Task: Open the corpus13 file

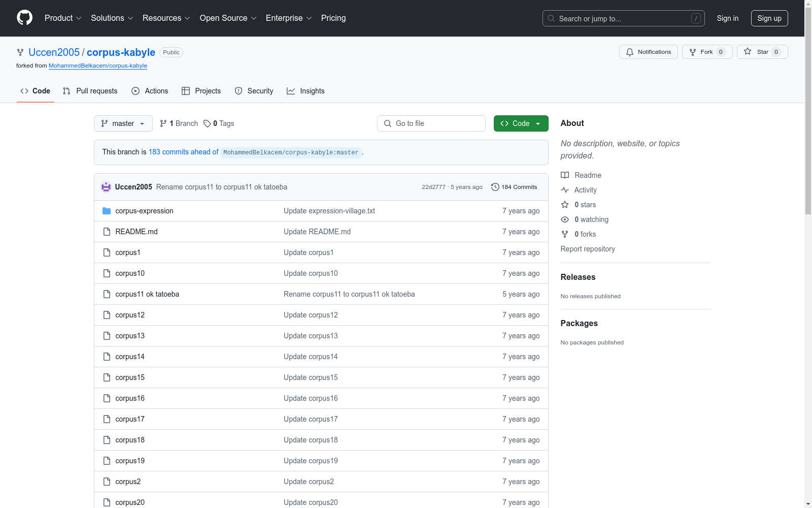Action: 130,336
